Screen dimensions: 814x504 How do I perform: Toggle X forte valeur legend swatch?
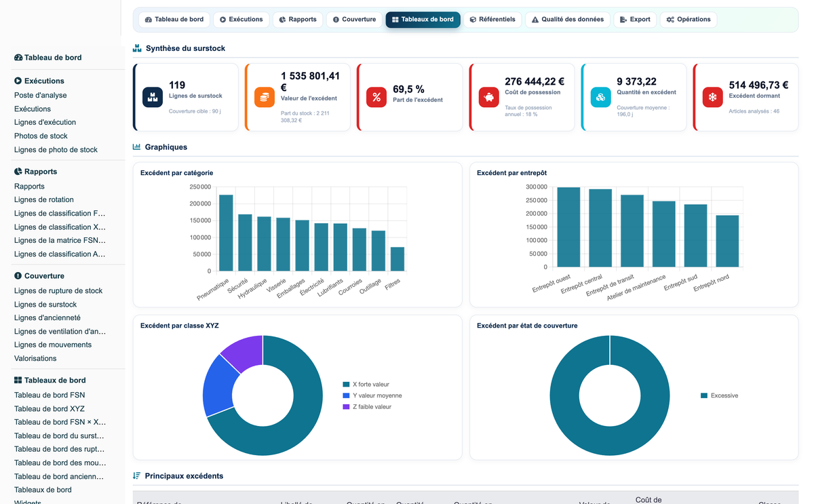point(346,385)
